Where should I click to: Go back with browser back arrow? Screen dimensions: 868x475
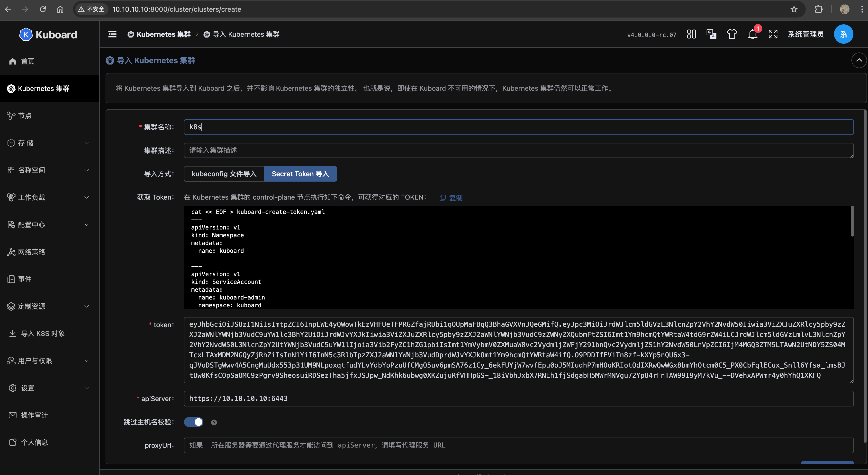[8, 9]
